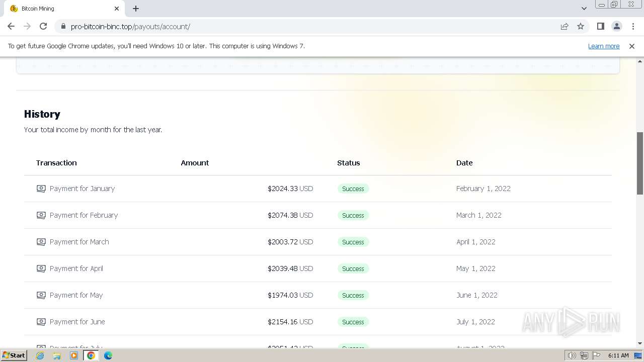The width and height of the screenshot is (644, 362).
Task: Click the Transaction column header
Action: pyautogui.click(x=56, y=163)
